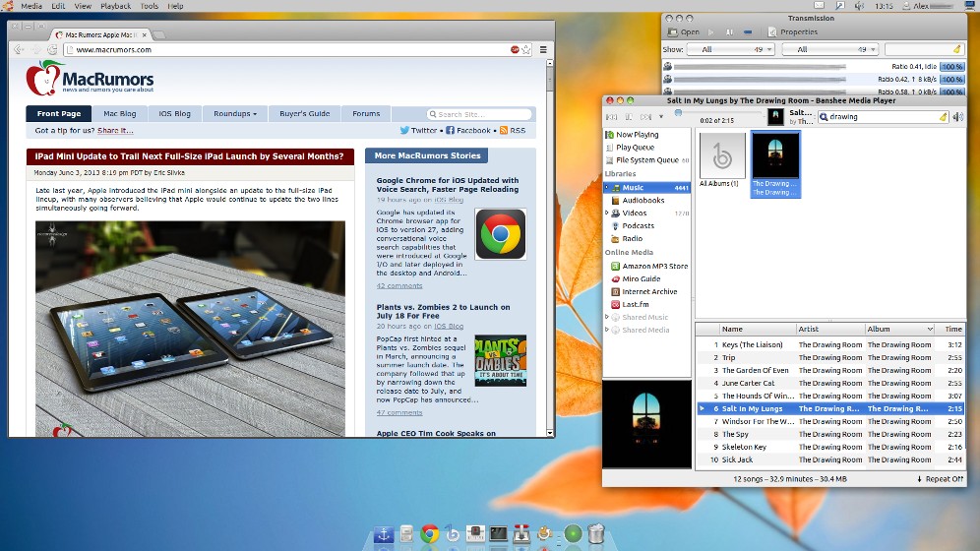Click MacRumors RSS link
This screenshot has width=980, height=551.
point(513,131)
